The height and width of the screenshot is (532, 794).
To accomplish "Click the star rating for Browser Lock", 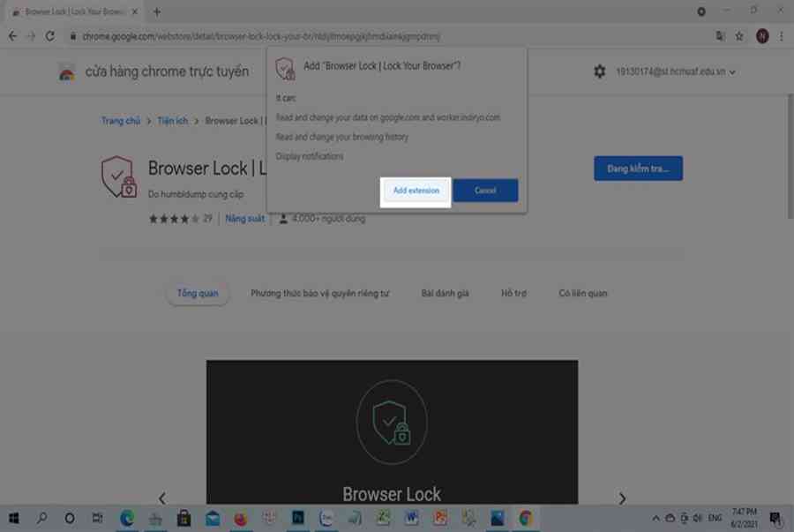I will pyautogui.click(x=174, y=219).
